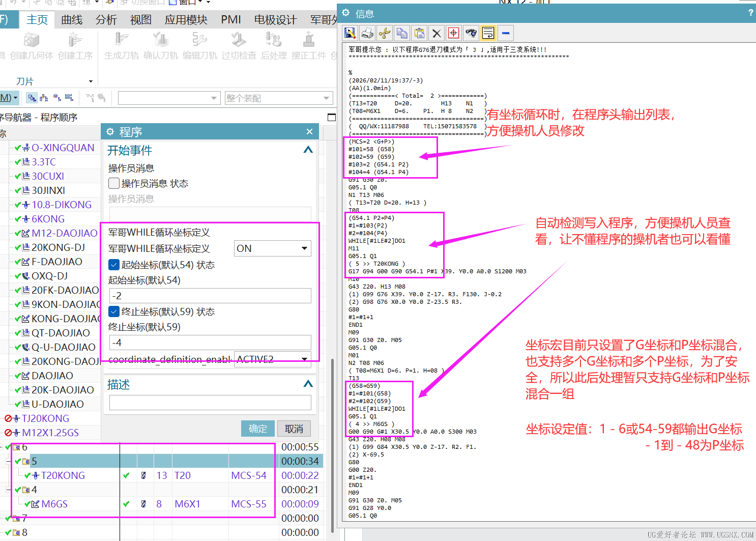
Task: Toggle the word-wrap icon in 信息 toolbar
Action: click(x=488, y=33)
